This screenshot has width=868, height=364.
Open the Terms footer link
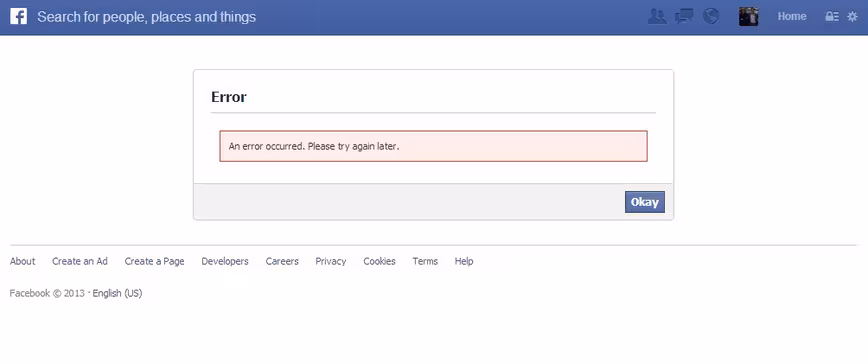425,261
